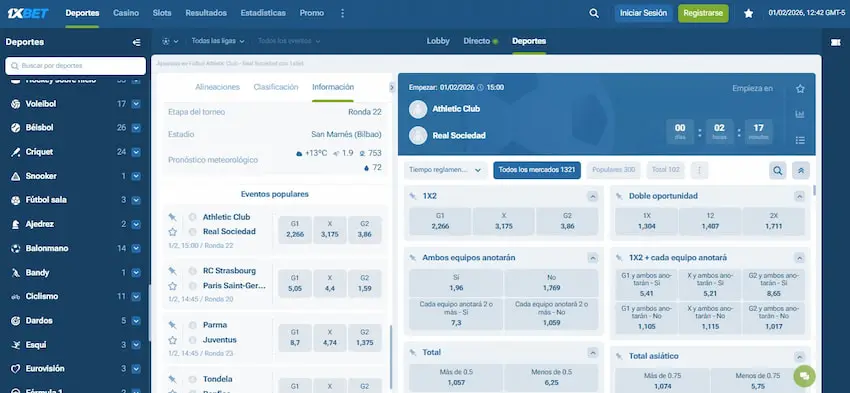Click the 1XBET logo
Viewport: 850px width, 393px height.
[28, 14]
